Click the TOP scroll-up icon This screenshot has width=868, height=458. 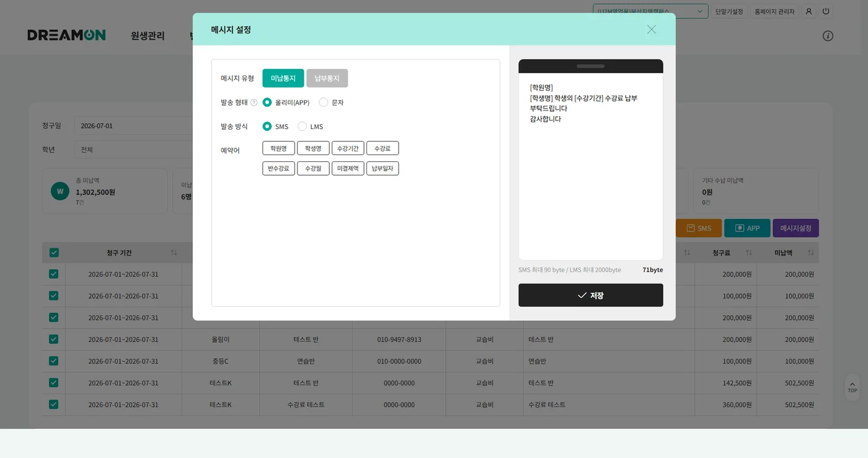pos(852,387)
